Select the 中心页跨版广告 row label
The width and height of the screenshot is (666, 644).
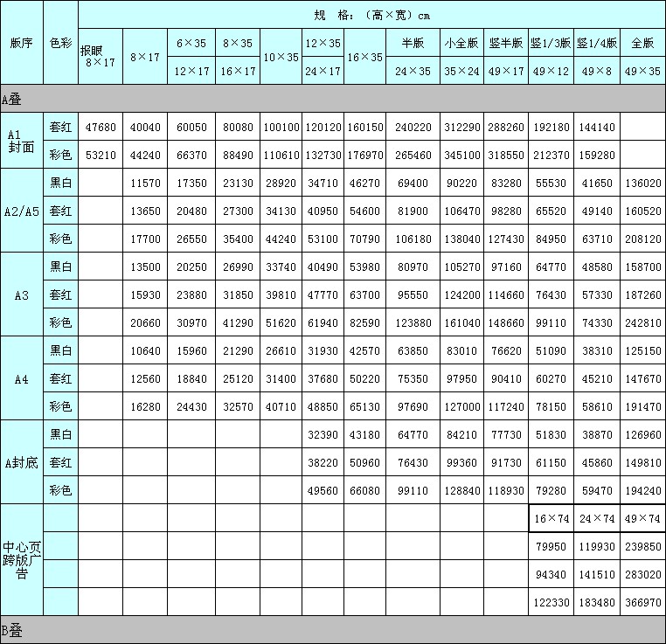[21, 560]
